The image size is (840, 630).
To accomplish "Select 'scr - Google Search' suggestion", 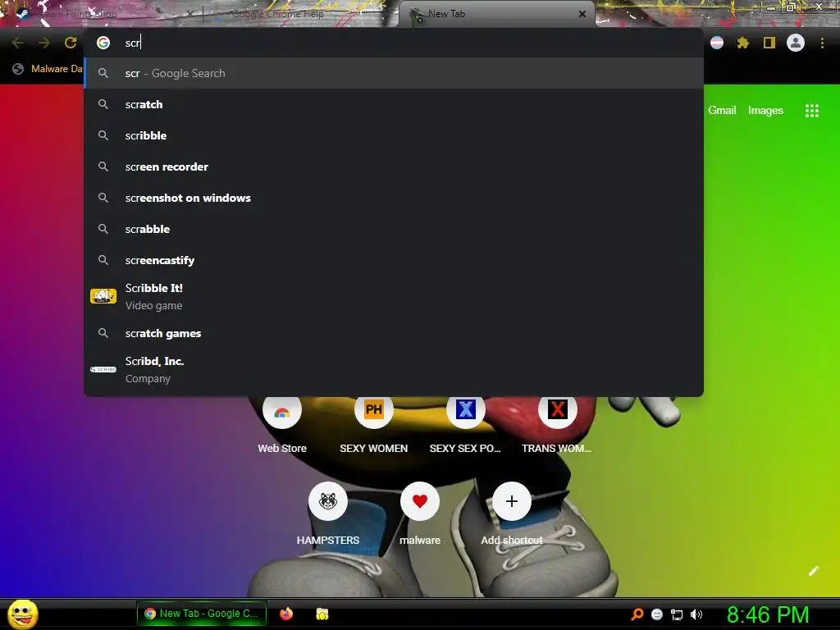I will [394, 73].
